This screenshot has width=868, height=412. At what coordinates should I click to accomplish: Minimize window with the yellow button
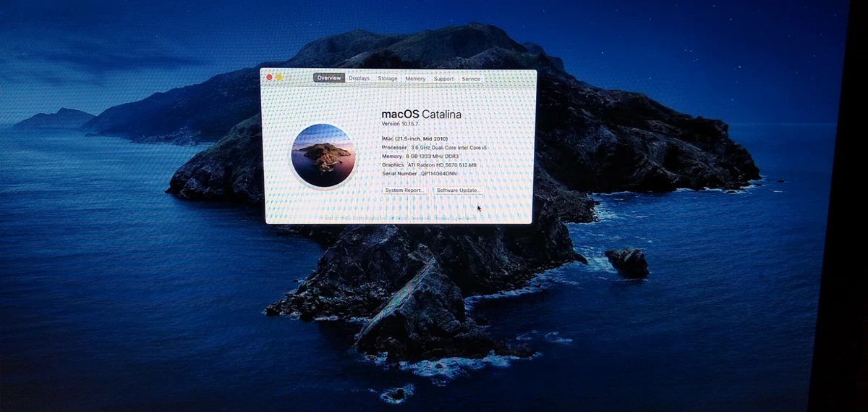(x=278, y=77)
